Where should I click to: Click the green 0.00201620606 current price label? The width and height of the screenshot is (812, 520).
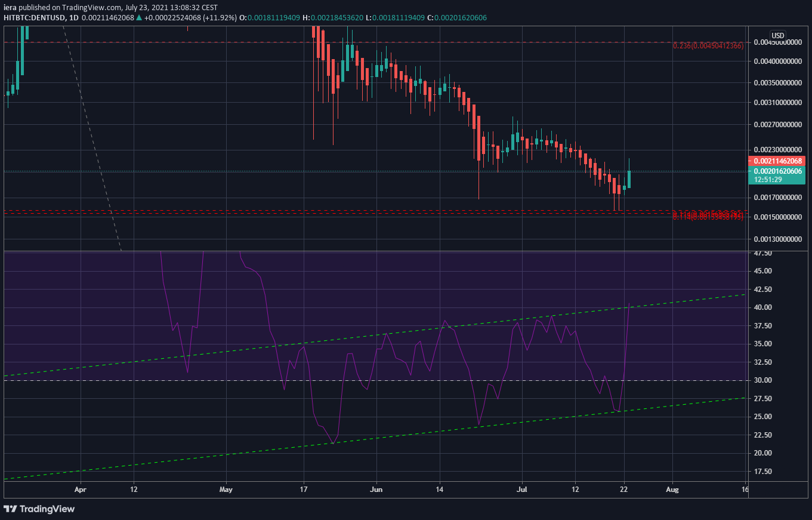[777, 171]
